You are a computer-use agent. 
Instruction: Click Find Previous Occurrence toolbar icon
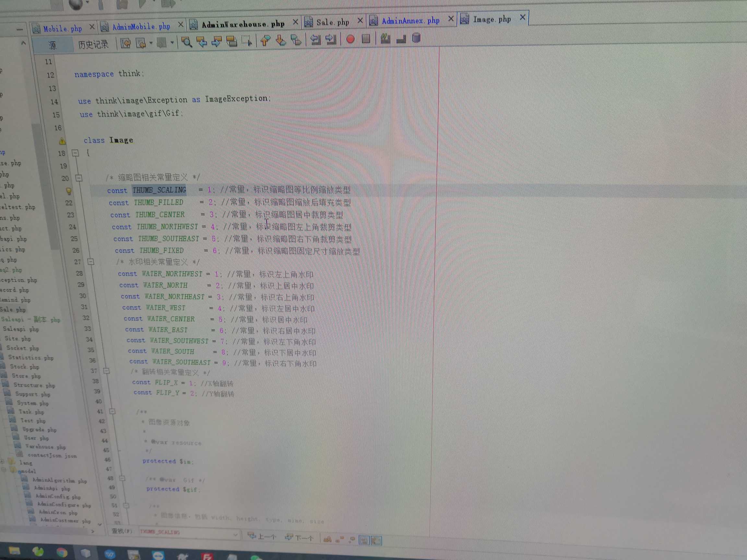coord(202,42)
